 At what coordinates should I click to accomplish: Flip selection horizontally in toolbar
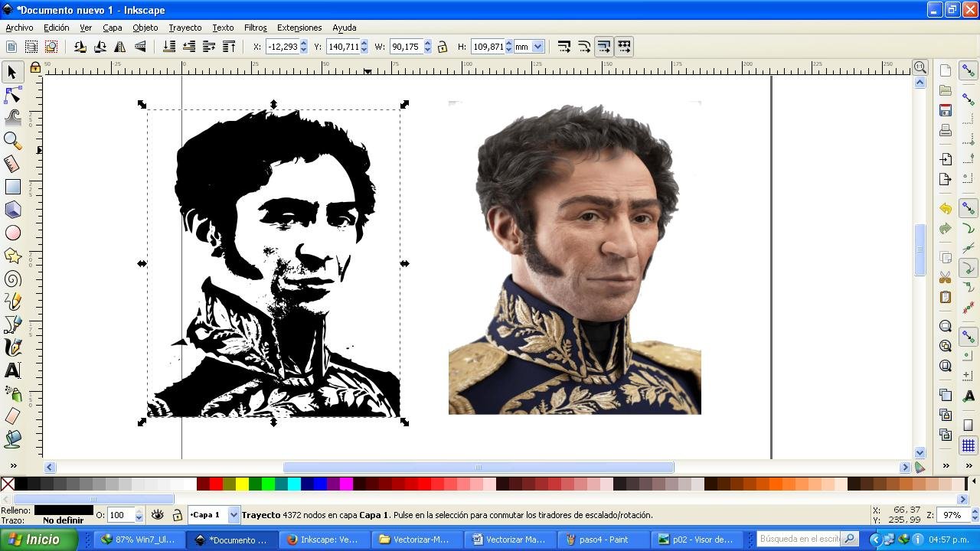click(120, 47)
